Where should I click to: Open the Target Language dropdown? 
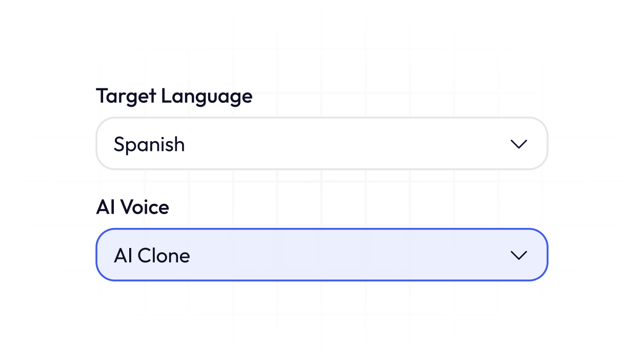[321, 144]
